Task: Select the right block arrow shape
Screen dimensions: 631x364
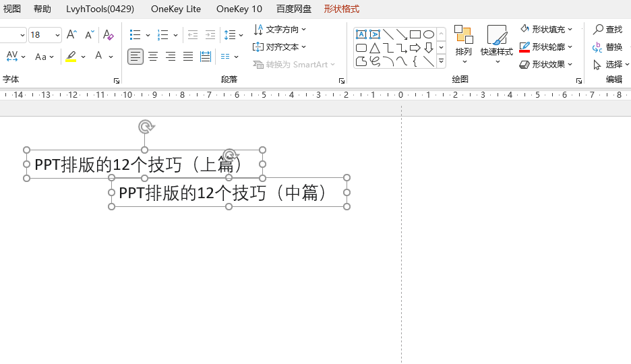Action: tap(415, 49)
